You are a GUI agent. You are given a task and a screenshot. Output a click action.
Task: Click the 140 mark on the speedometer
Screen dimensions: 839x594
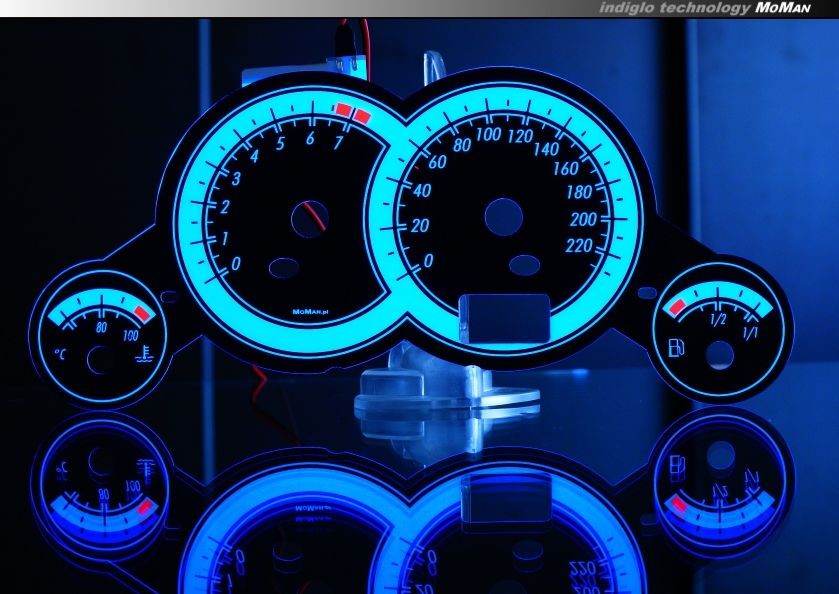546,149
